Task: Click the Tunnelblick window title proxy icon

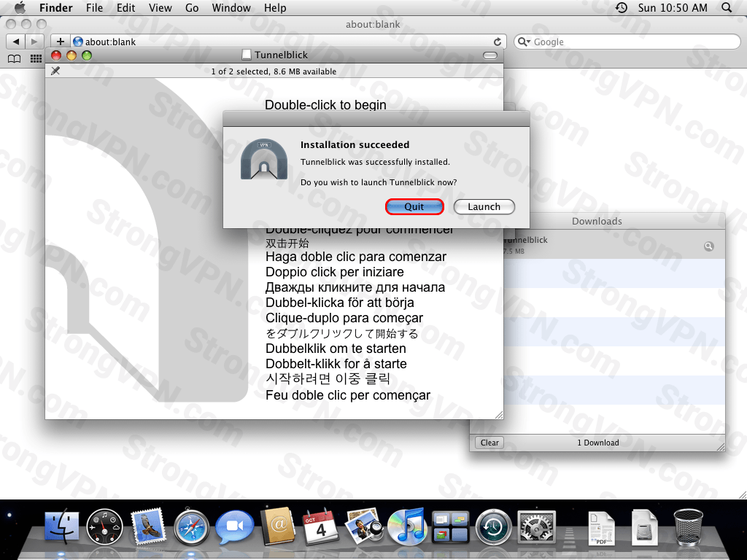Action: [x=247, y=55]
